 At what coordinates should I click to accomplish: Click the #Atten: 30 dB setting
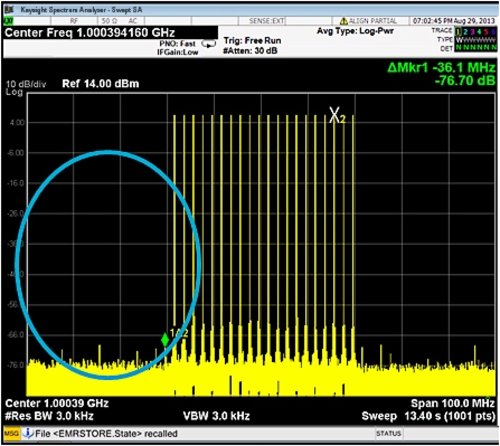click(250, 51)
